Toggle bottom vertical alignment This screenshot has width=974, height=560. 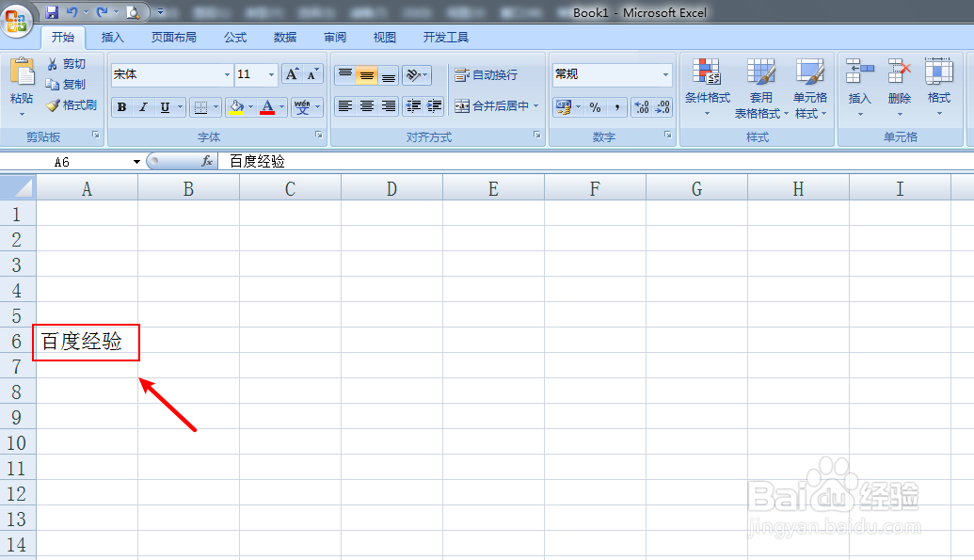click(x=389, y=75)
